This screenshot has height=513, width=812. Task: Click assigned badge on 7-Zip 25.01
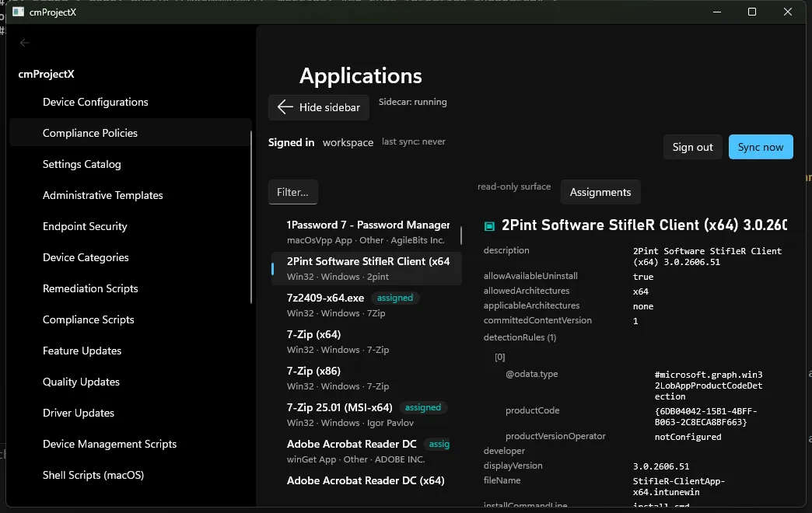point(422,407)
